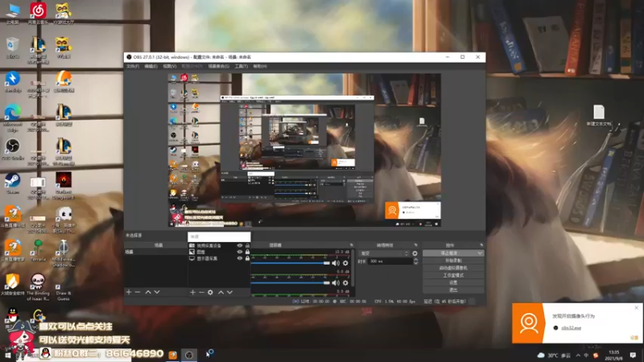Open the 场景集合(S) menu
644x362 pixels.
pos(218,66)
